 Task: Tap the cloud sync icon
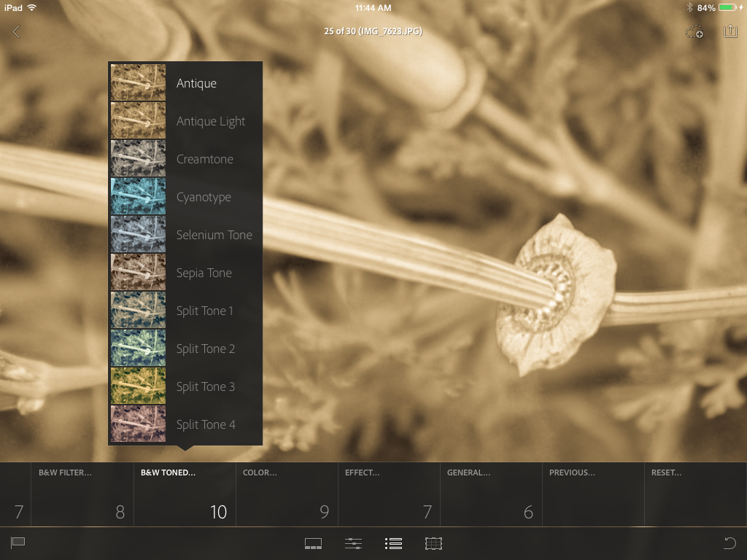pos(694,32)
